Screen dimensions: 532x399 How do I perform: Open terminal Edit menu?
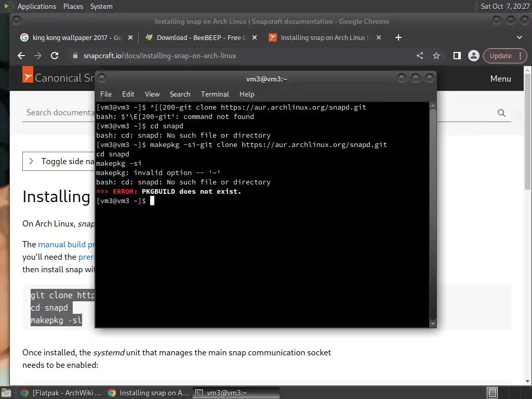click(128, 94)
